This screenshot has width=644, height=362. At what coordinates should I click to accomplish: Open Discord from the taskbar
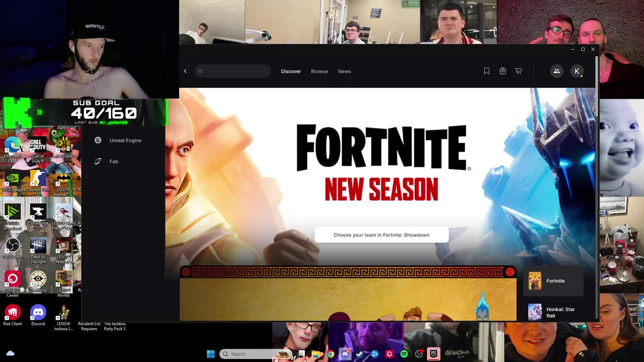pyautogui.click(x=345, y=354)
